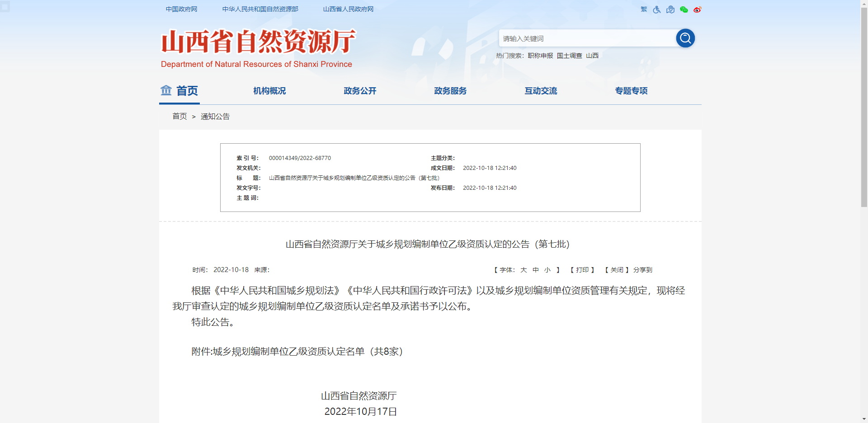Select the 互动交流 tab

click(541, 91)
